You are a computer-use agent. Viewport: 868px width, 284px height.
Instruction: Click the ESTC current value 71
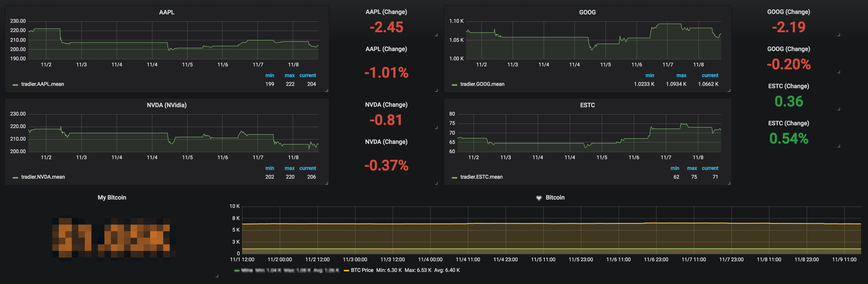click(715, 177)
